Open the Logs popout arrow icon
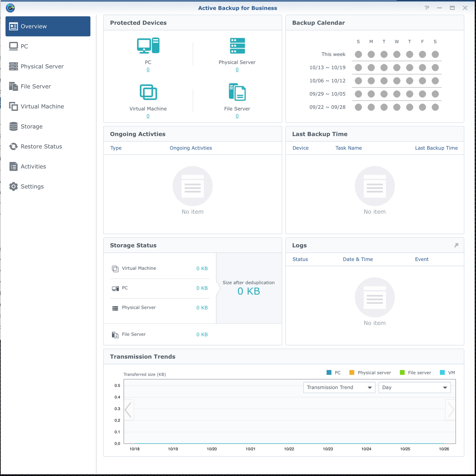 [456, 245]
